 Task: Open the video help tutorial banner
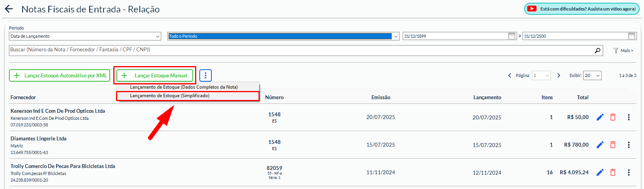click(582, 9)
